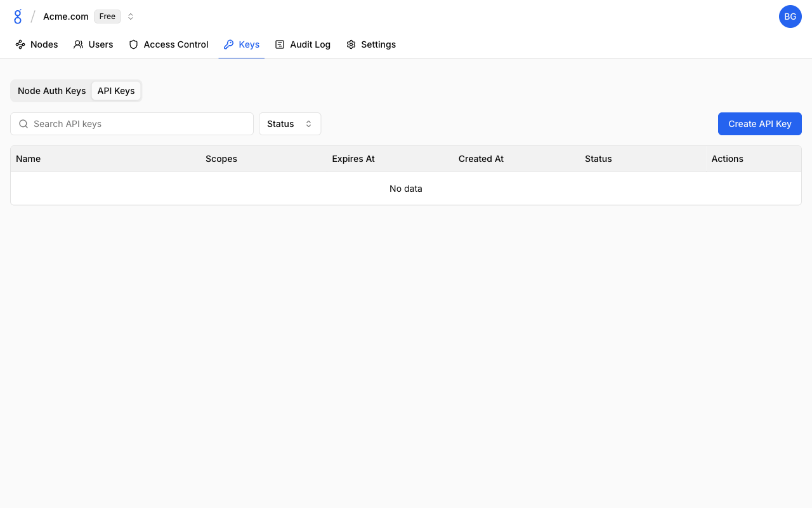
Task: Focus the Search API keys field
Action: click(x=140, y=124)
